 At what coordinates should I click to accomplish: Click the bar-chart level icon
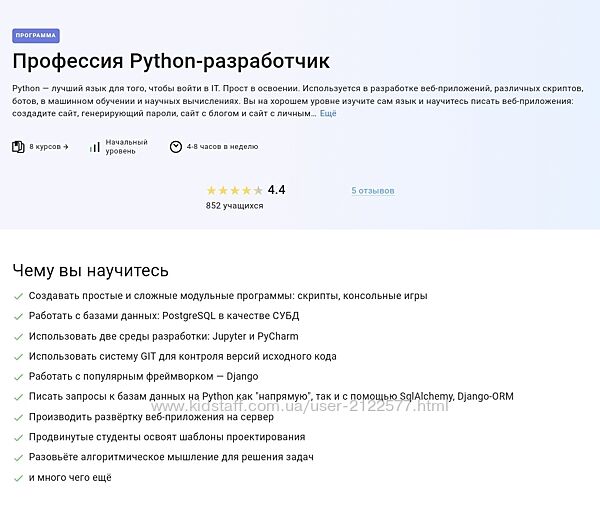(94, 147)
